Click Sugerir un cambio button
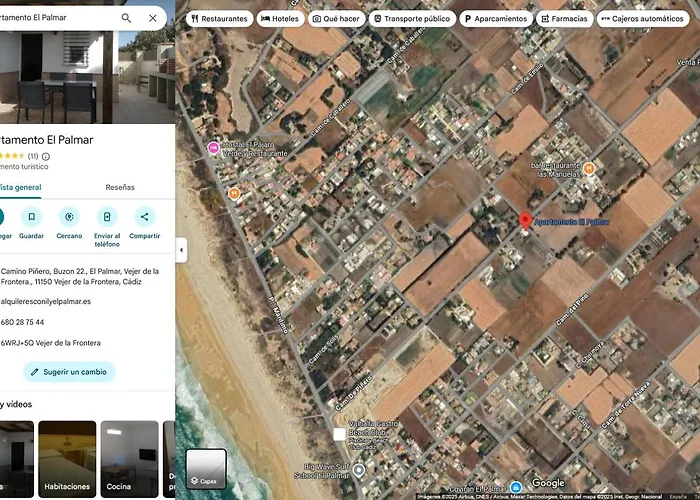Viewport: 700px width, 500px height. pos(69,372)
